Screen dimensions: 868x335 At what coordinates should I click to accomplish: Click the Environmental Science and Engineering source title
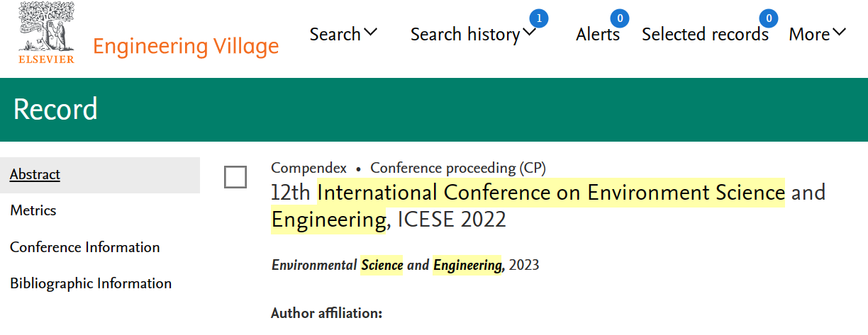388,266
